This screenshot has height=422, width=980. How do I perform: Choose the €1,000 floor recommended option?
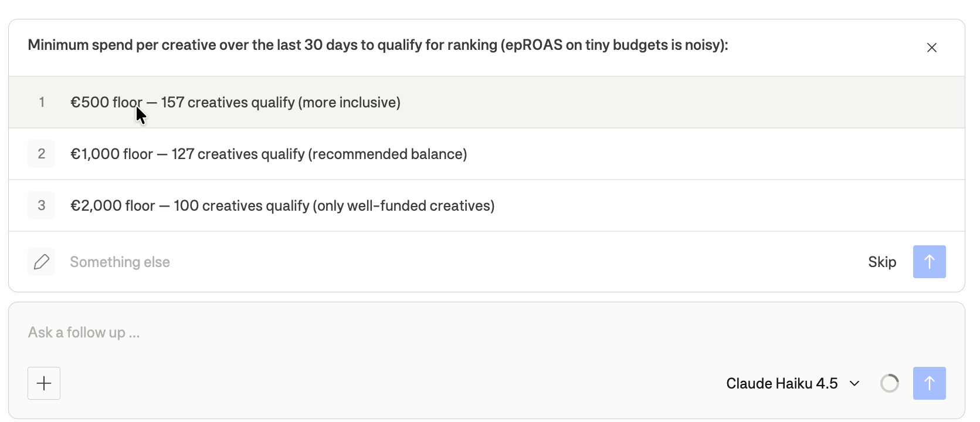click(x=487, y=154)
